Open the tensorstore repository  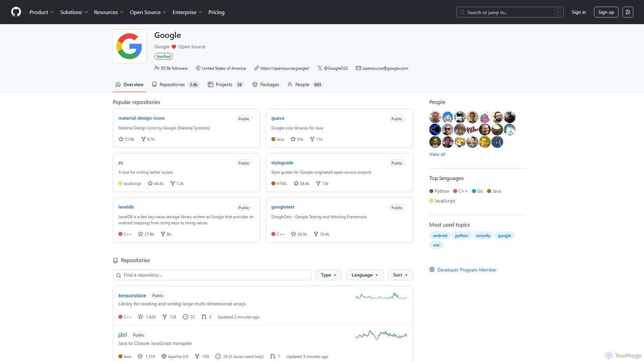tap(132, 296)
